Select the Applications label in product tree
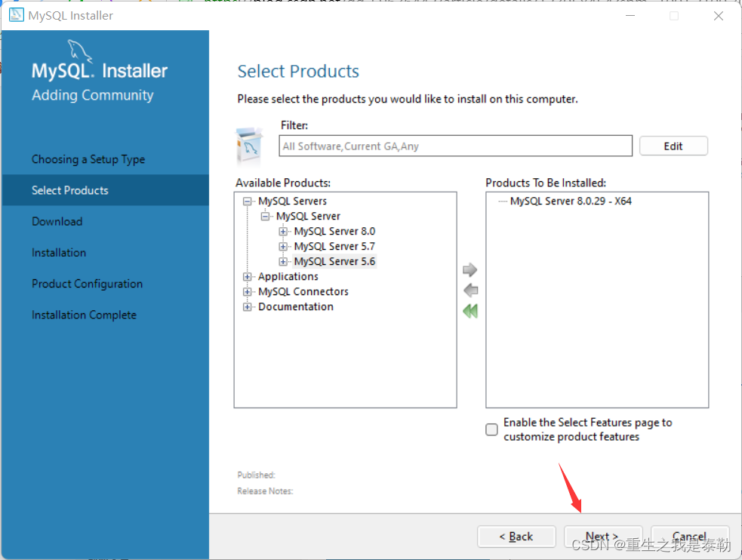 [x=288, y=277]
